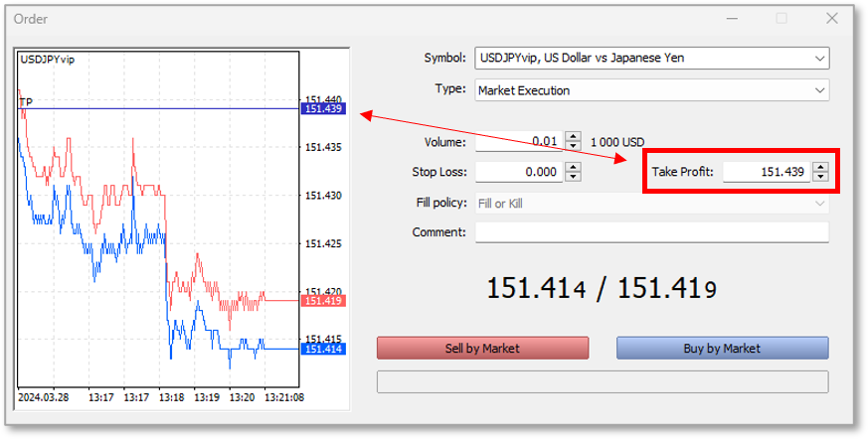
Task: Click the empty status box below the buttons
Action: pyautogui.click(x=603, y=382)
